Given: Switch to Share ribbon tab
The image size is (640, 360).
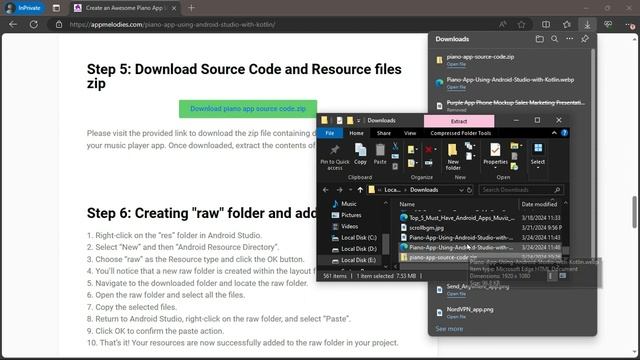Looking at the screenshot, I should 384,133.
